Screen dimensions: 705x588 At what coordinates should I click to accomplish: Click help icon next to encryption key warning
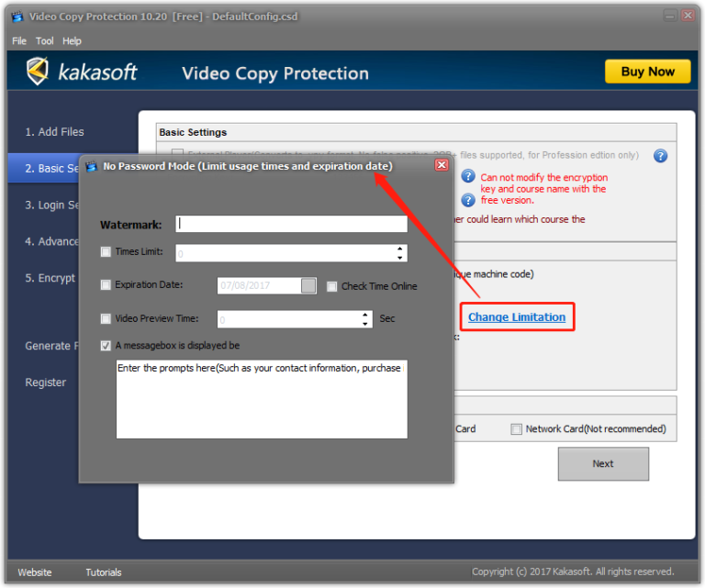(x=468, y=176)
